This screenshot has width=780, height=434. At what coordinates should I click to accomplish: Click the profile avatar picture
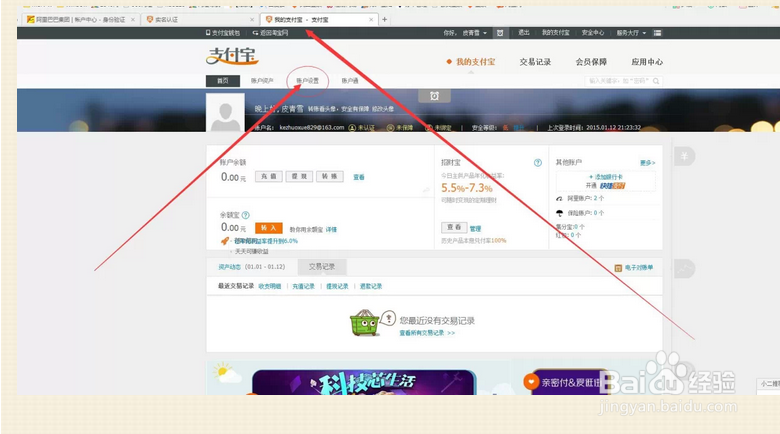tap(225, 112)
